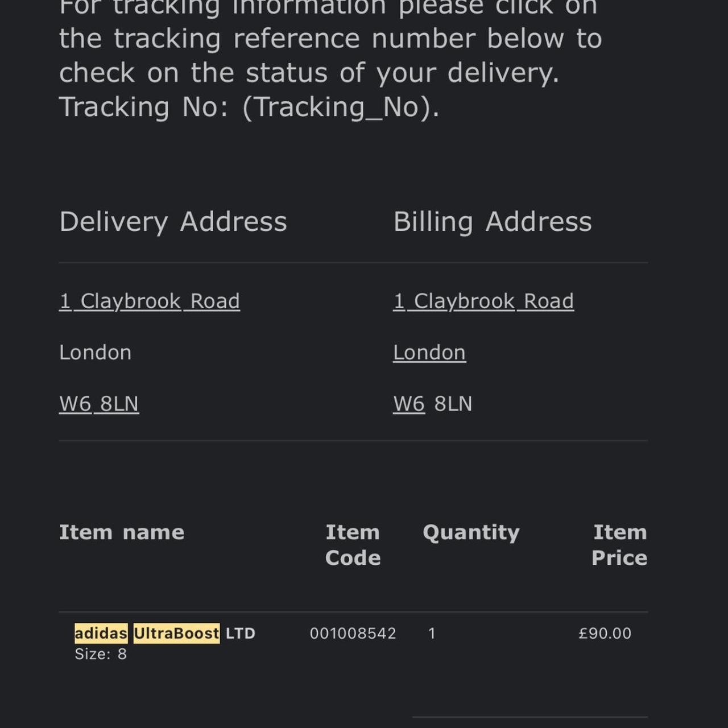Click the Quantity column header
728x728 pixels.
click(x=471, y=532)
